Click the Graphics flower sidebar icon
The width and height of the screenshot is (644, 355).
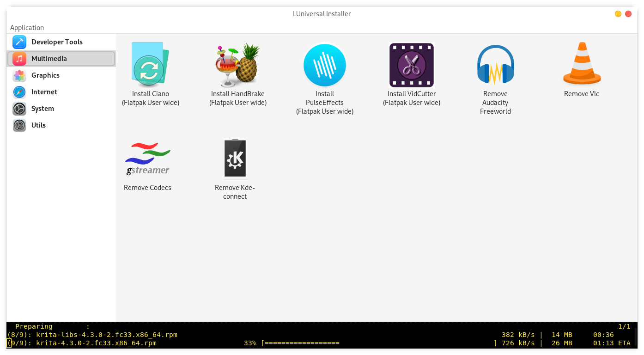[x=19, y=75]
